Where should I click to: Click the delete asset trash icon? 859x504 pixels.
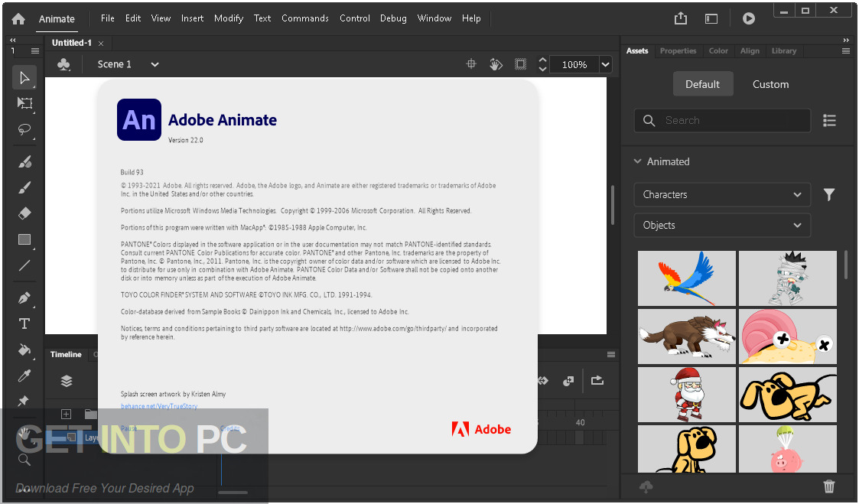pyautogui.click(x=829, y=486)
